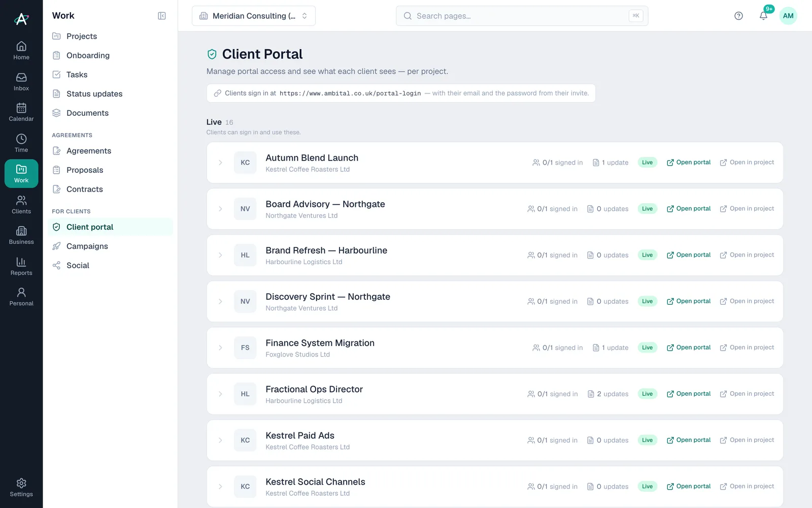Click the Live badge on Fractional Ops Director
The image size is (812, 508).
[647, 394]
